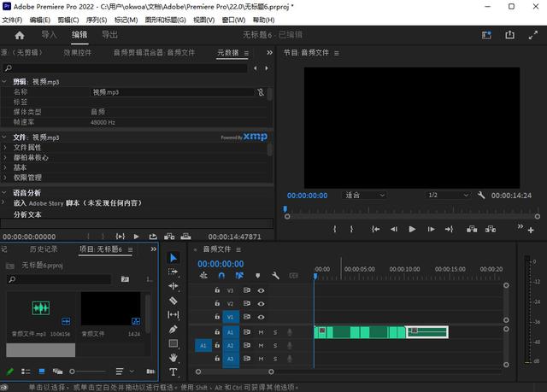
Task: Toggle V1 track output eye
Action: click(x=261, y=317)
